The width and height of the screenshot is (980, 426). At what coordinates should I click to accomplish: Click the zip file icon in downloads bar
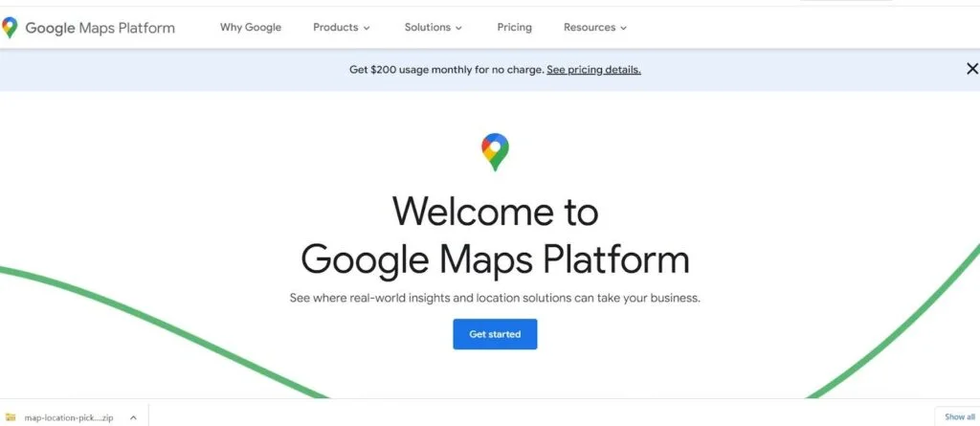click(11, 417)
